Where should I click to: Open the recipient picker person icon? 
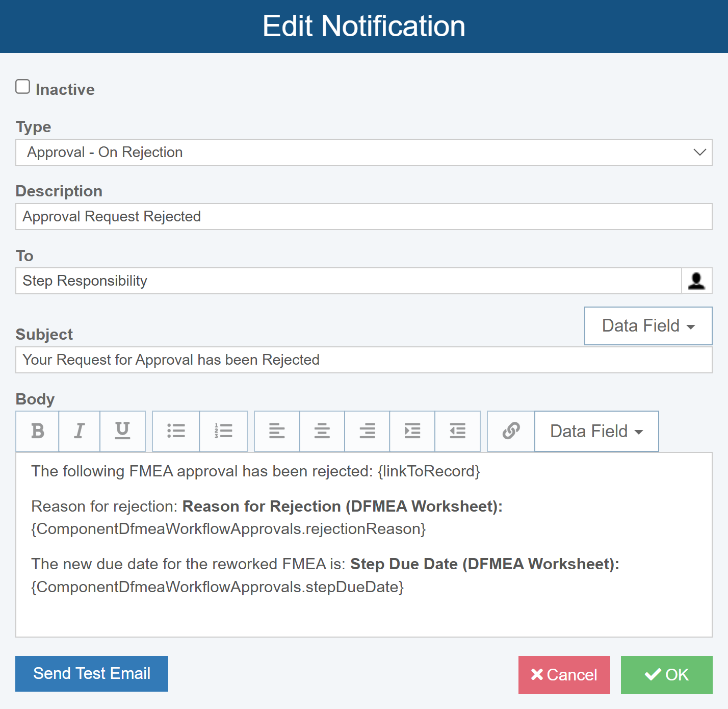pos(696,281)
